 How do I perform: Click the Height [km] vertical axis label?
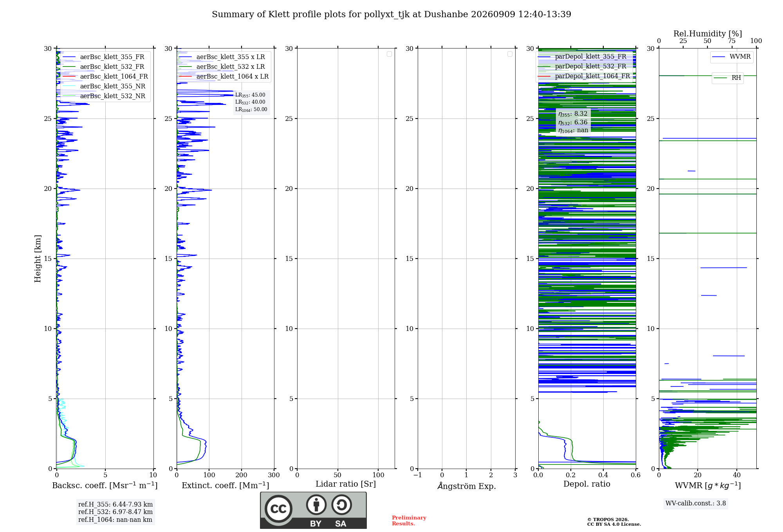pyautogui.click(x=38, y=259)
